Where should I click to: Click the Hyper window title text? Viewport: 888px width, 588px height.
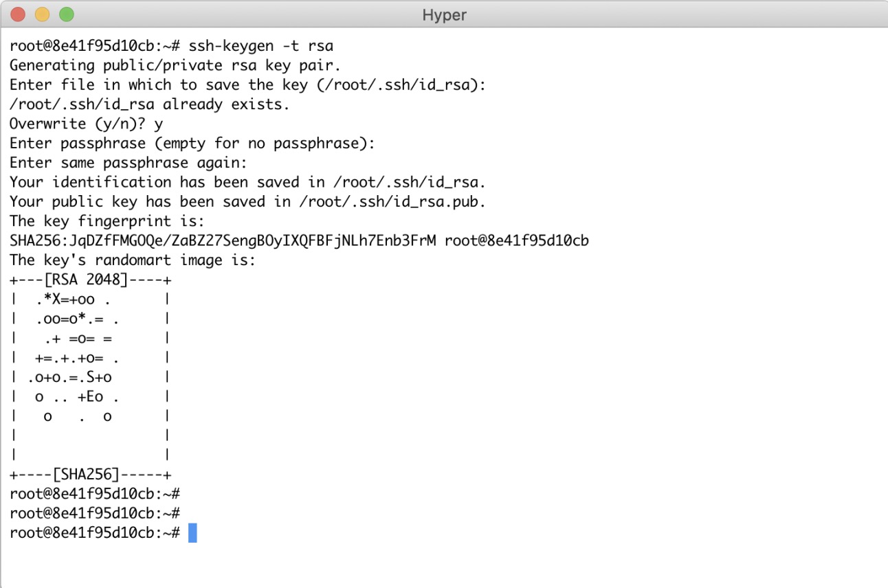tap(445, 15)
